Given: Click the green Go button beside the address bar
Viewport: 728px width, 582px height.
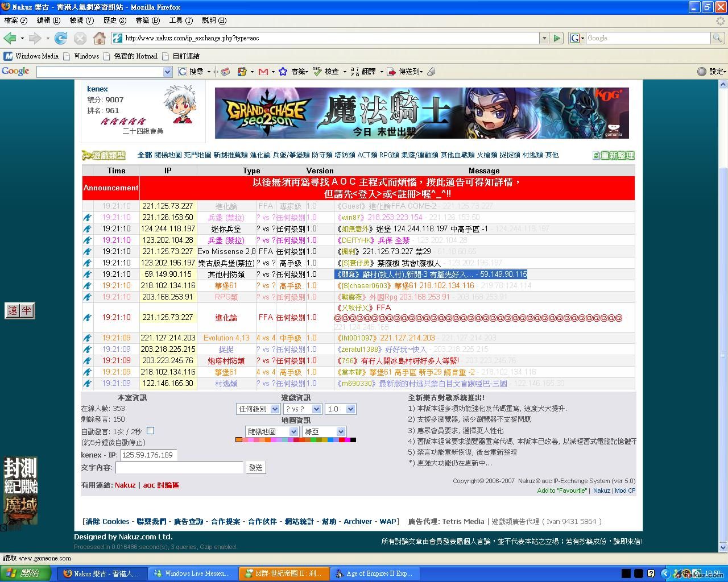Looking at the screenshot, I should pyautogui.click(x=557, y=38).
